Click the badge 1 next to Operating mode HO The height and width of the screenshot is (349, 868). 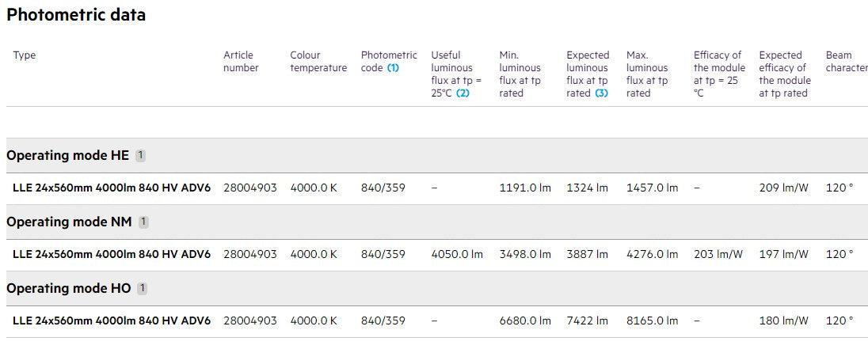coord(143,288)
